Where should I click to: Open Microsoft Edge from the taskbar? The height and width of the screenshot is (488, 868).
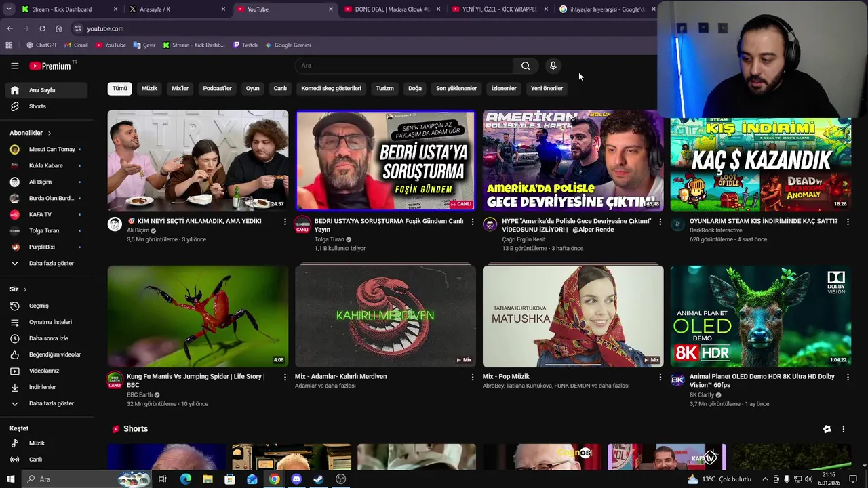[185, 479]
